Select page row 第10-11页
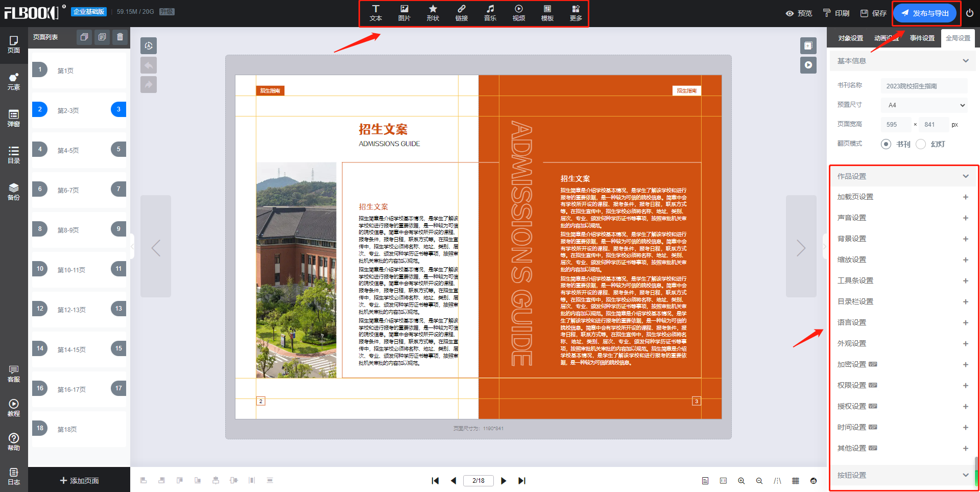Screen dimensions: 980x492 [x=79, y=269]
